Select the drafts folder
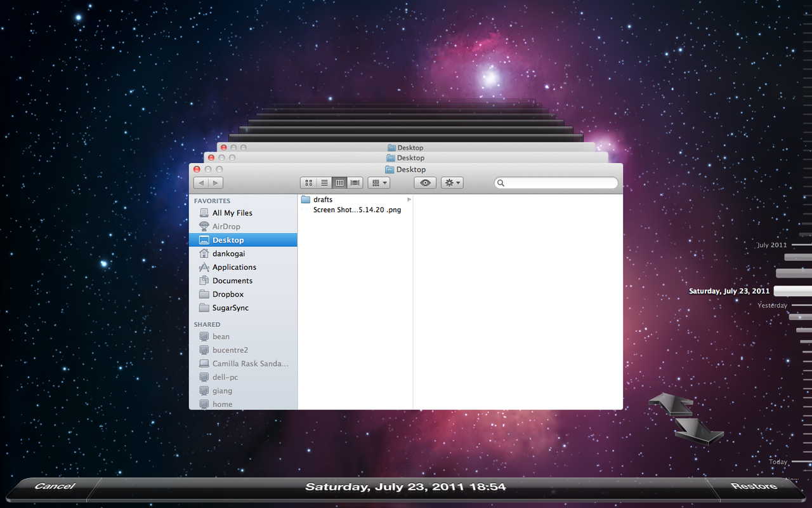This screenshot has width=812, height=508. tap(355, 199)
